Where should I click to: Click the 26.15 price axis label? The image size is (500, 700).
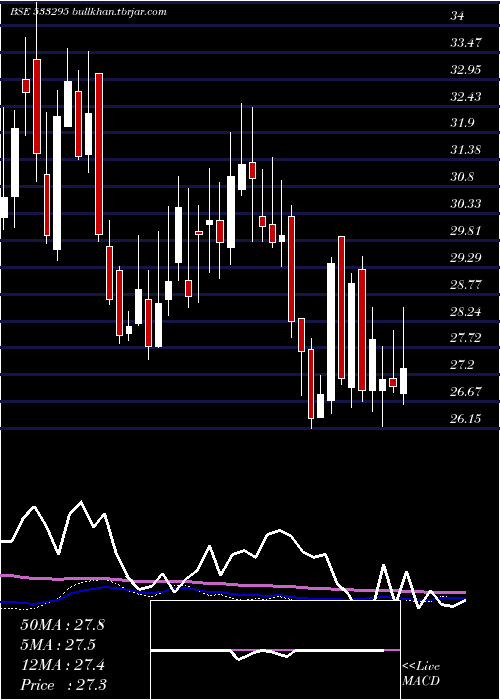(x=466, y=419)
